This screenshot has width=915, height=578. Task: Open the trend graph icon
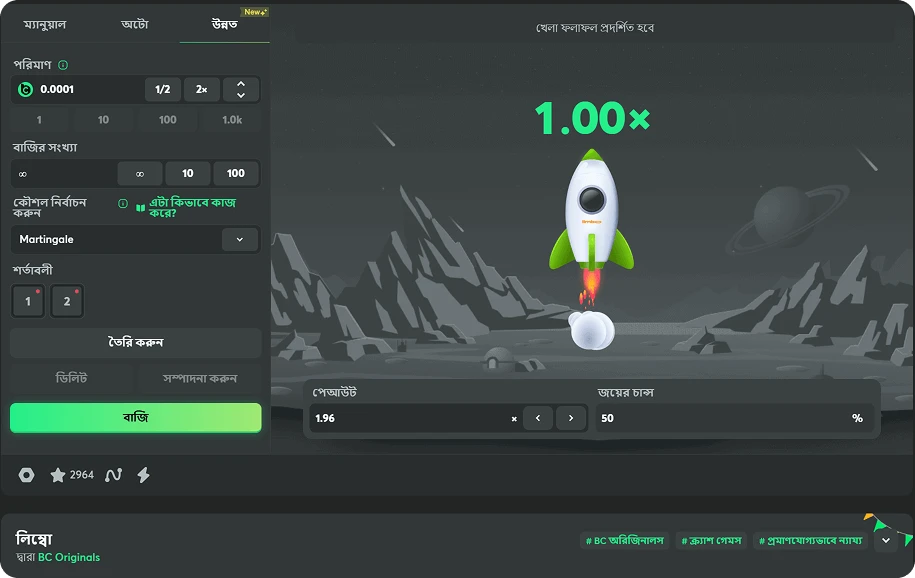[x=113, y=475]
